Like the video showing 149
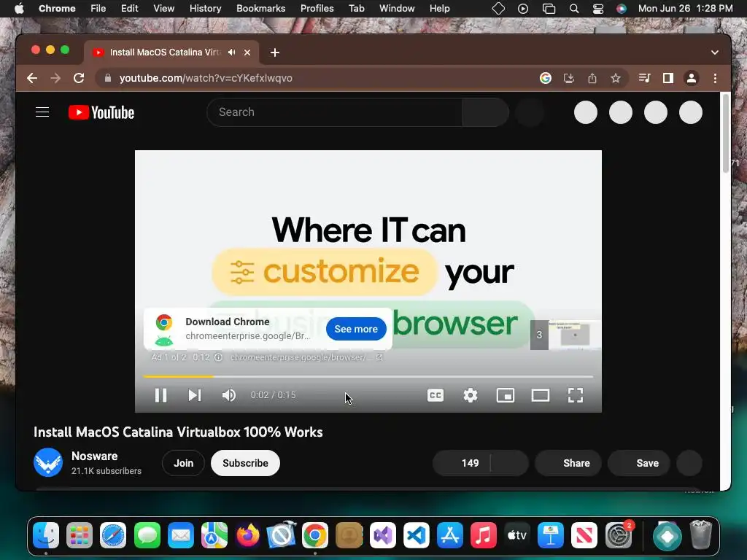The image size is (747, 560). pyautogui.click(x=461, y=463)
